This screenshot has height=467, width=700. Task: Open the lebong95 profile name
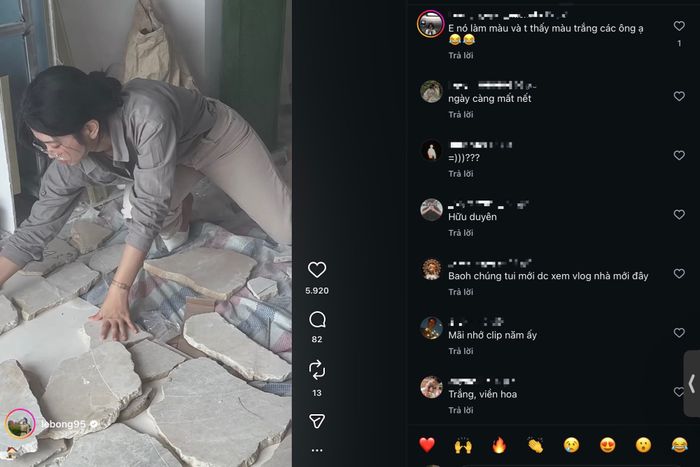click(x=63, y=424)
